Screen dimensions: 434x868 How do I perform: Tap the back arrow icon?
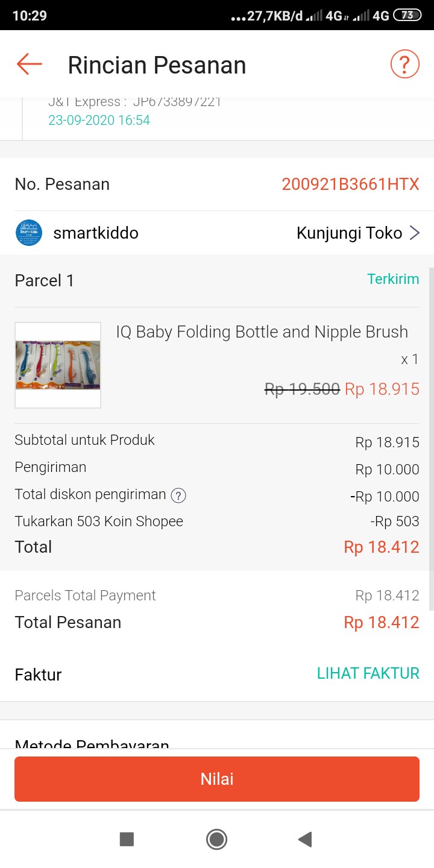coord(29,64)
